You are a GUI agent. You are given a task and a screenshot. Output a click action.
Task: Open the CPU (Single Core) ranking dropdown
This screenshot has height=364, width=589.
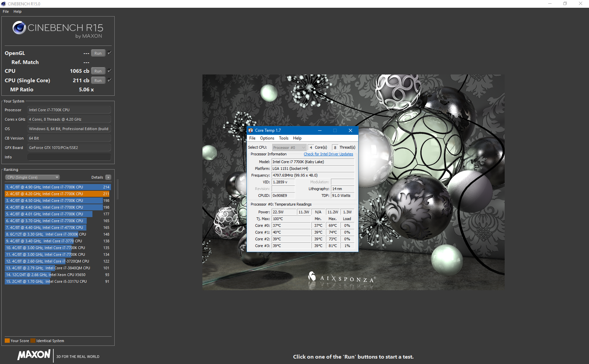[x=32, y=177]
